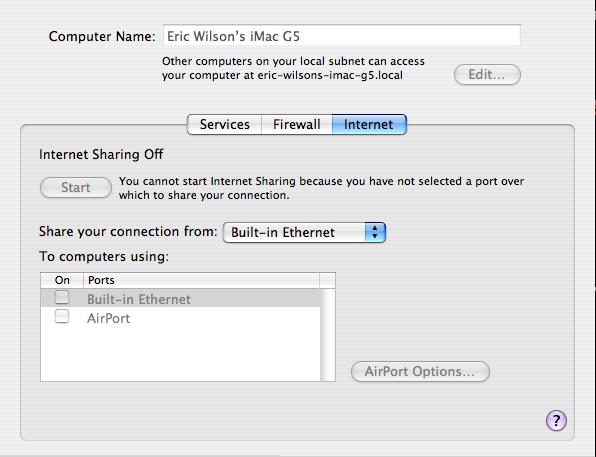Click the Internet Sharing Off status text
Image resolution: width=596 pixels, height=457 pixels.
point(101,154)
